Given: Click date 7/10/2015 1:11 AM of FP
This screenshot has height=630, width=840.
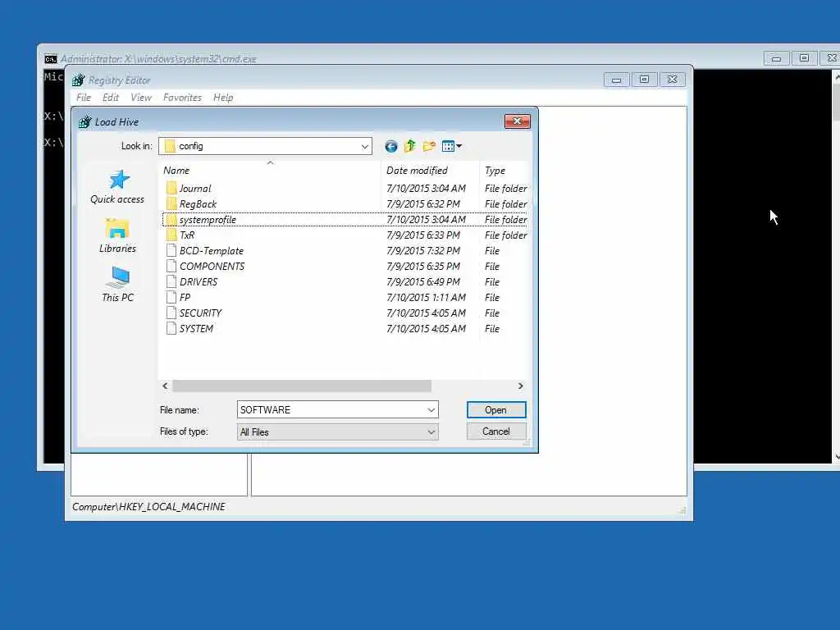Looking at the screenshot, I should 426,297.
